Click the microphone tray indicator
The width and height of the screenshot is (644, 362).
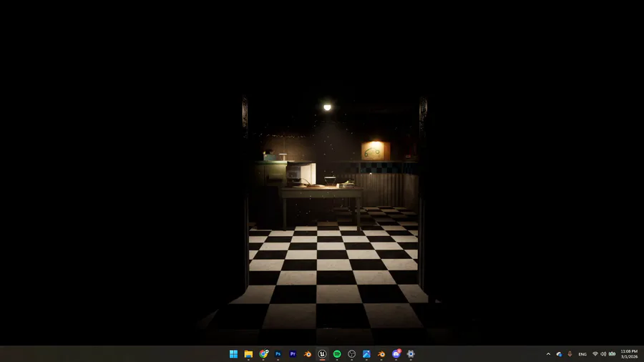[x=570, y=354]
